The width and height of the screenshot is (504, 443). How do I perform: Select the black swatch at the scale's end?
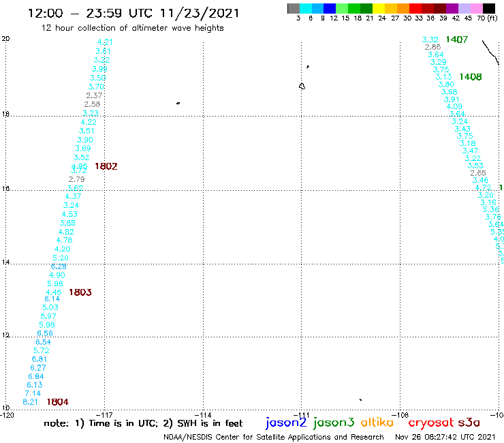tap(488, 8)
